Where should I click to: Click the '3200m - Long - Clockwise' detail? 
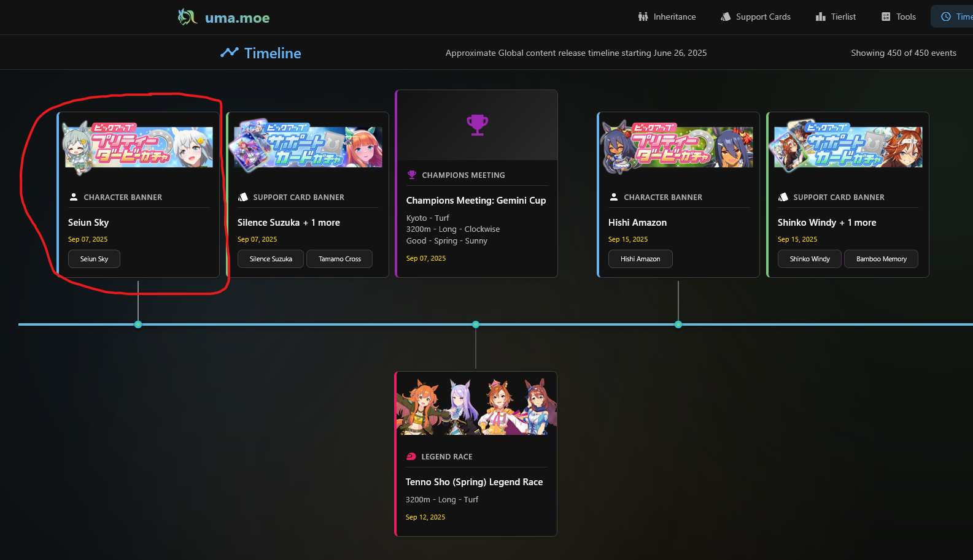tap(453, 229)
